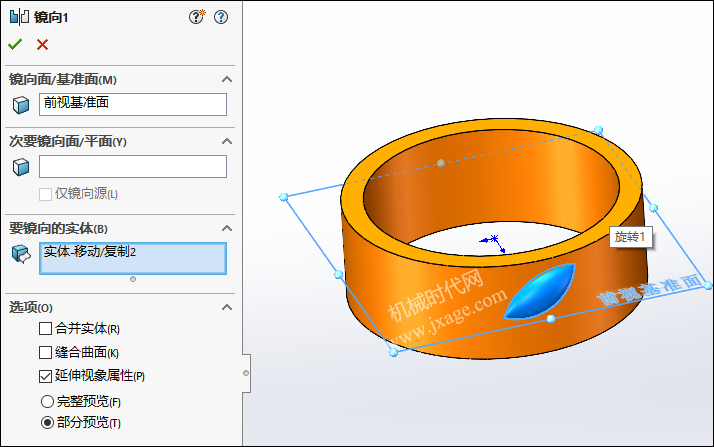Viewport: 714px width, 447px height.
Task: Uncheck the 延伸视象属性 checkbox
Action: [x=45, y=376]
